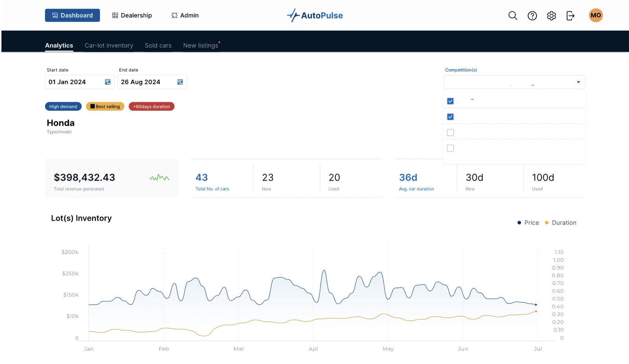Click the logout door-arrow icon

(570, 15)
